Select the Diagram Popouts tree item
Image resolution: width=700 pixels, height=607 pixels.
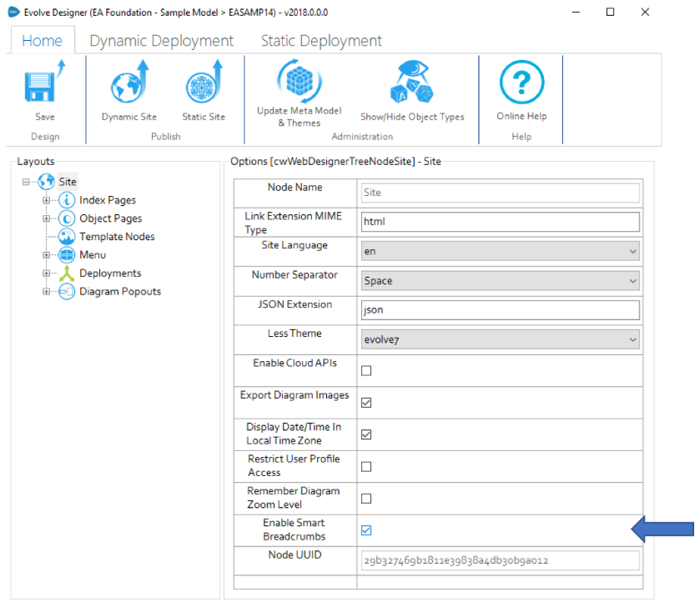coord(119,292)
